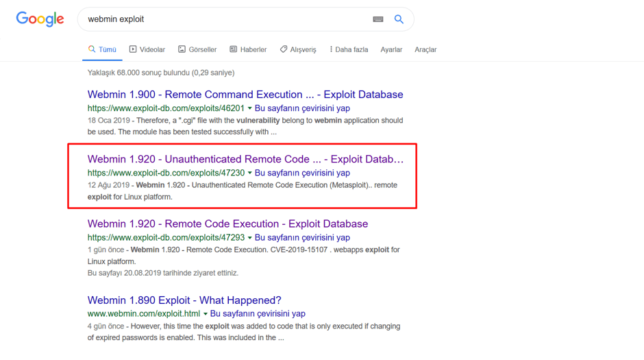Open the Haberler tab

(248, 49)
